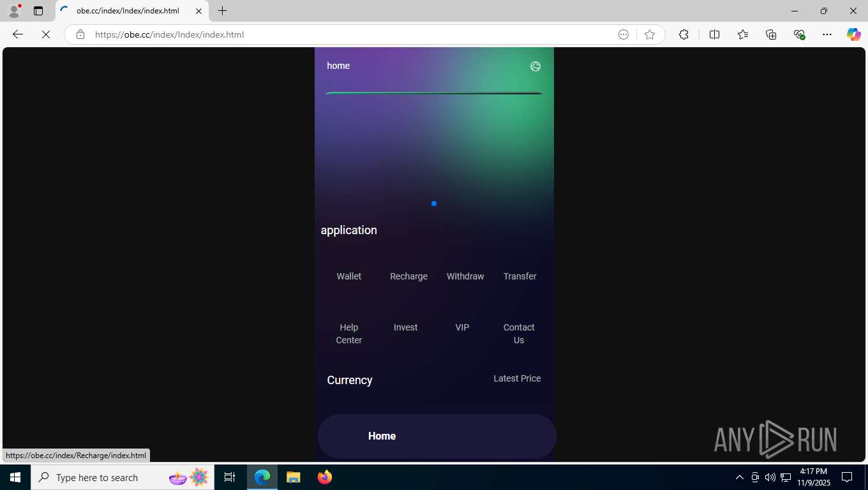Open the Help Center
This screenshot has width=868, height=490.
click(349, 334)
